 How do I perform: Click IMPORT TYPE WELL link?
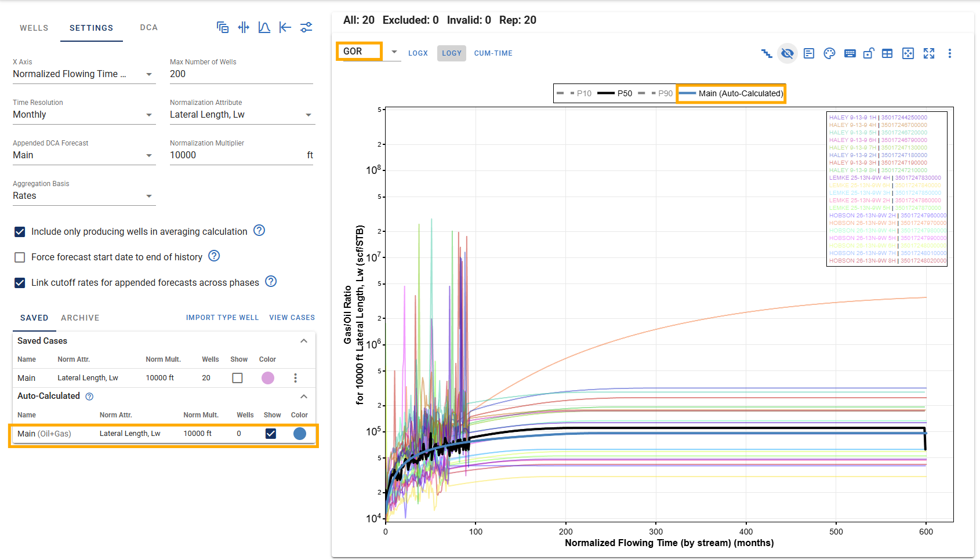point(222,318)
